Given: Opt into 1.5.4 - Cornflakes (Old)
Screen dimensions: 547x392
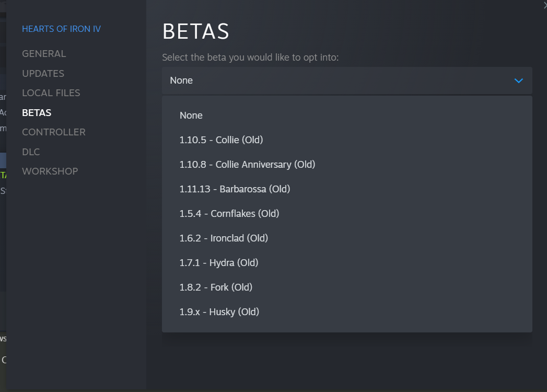Looking at the screenshot, I should point(229,214).
